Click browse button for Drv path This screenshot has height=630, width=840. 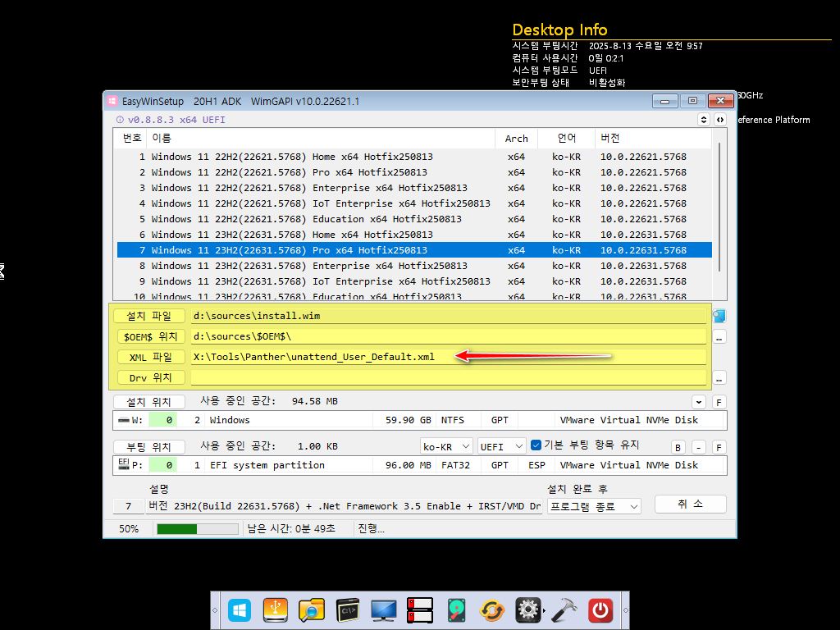pos(719,378)
